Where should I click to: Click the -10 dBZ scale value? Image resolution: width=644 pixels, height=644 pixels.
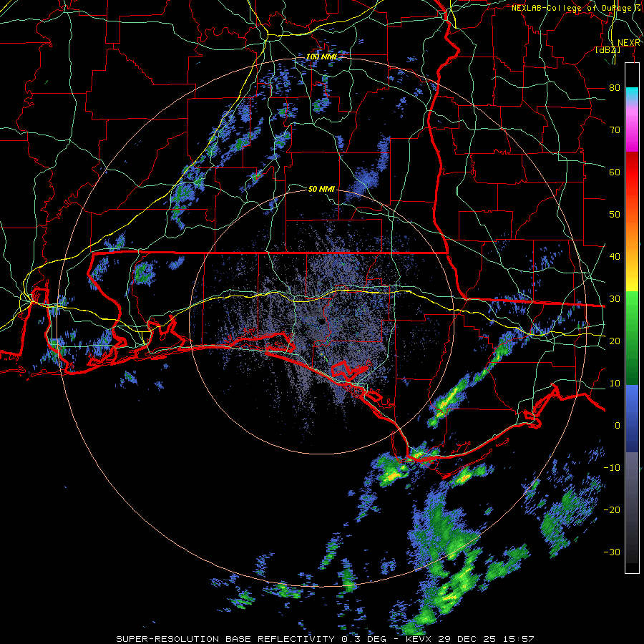pyautogui.click(x=612, y=467)
